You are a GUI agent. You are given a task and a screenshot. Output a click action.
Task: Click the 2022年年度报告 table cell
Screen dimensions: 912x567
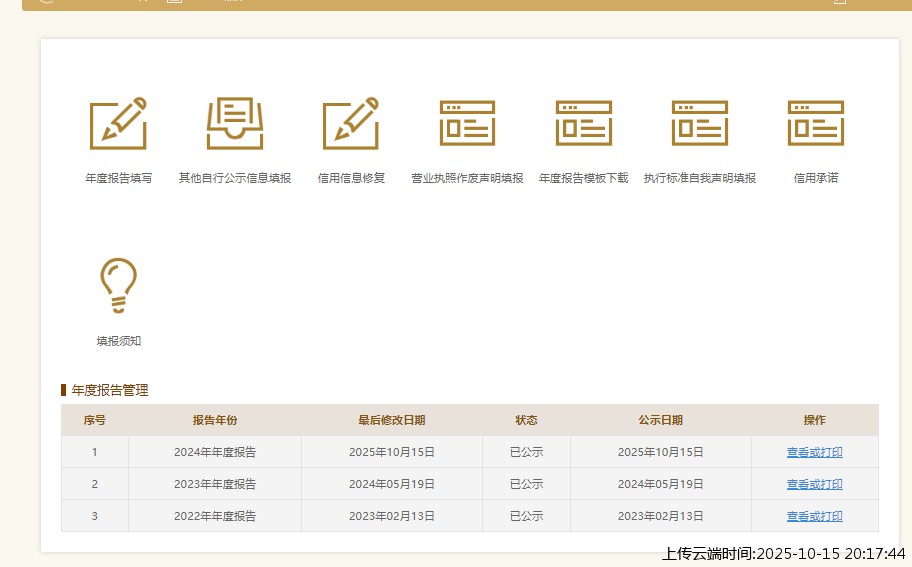[x=215, y=516]
